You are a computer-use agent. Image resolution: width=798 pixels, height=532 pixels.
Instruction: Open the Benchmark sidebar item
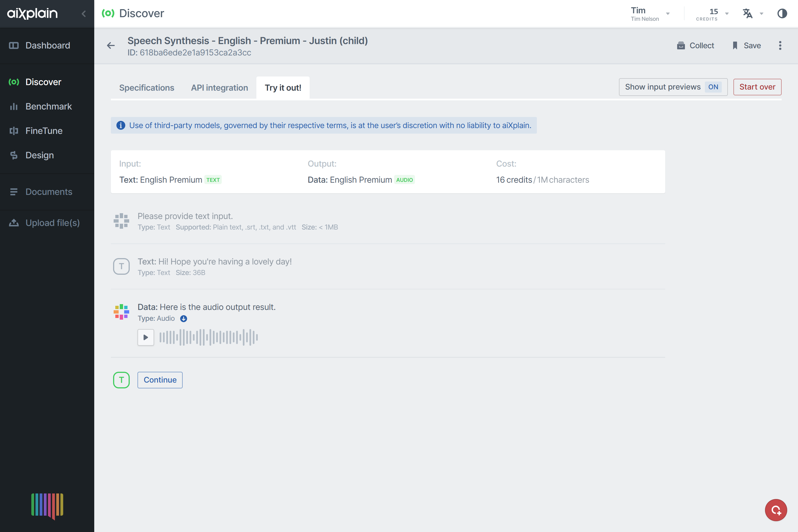coord(47,106)
